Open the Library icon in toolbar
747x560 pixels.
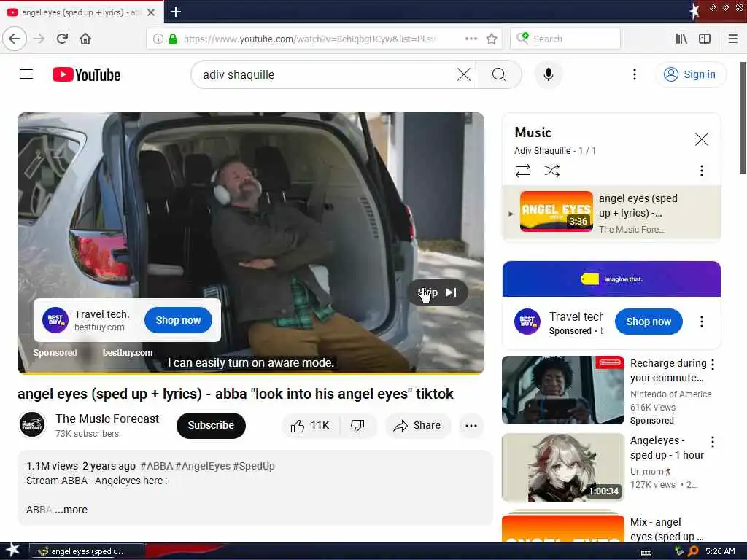pyautogui.click(x=681, y=39)
